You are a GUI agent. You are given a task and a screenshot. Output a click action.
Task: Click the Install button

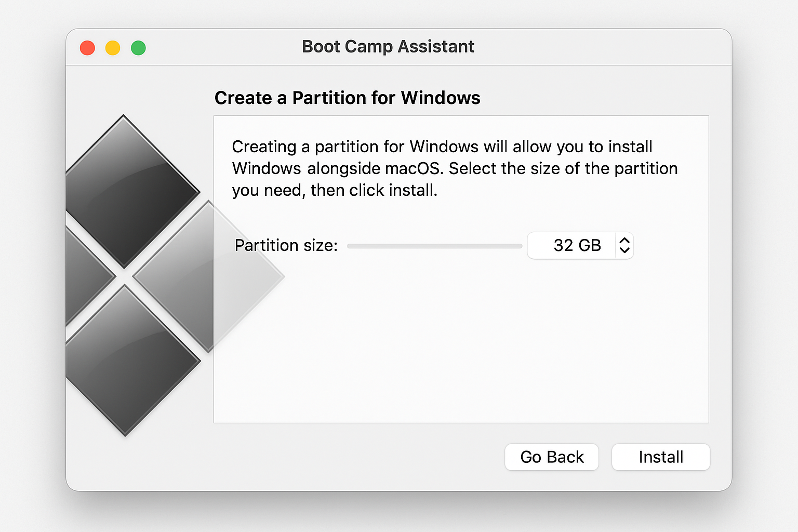coord(661,457)
